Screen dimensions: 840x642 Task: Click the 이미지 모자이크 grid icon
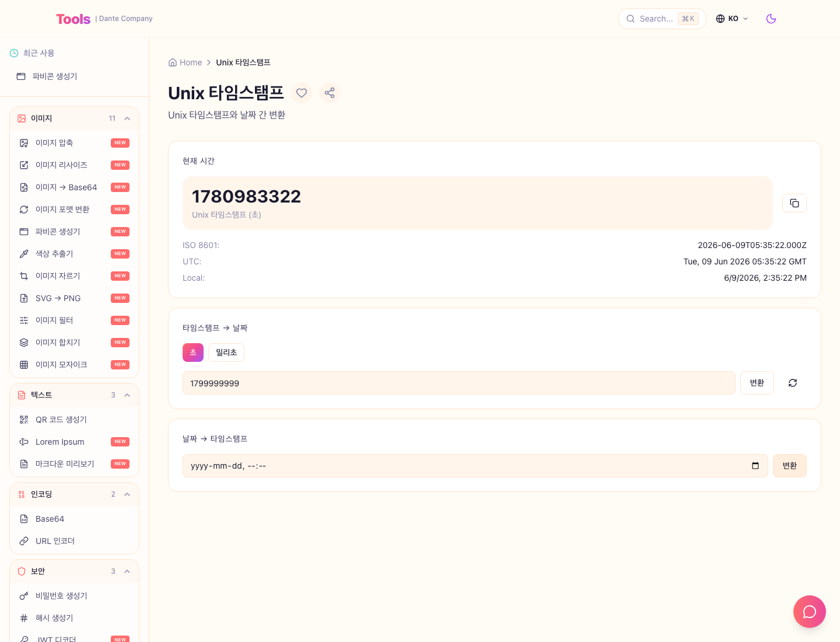(x=24, y=365)
